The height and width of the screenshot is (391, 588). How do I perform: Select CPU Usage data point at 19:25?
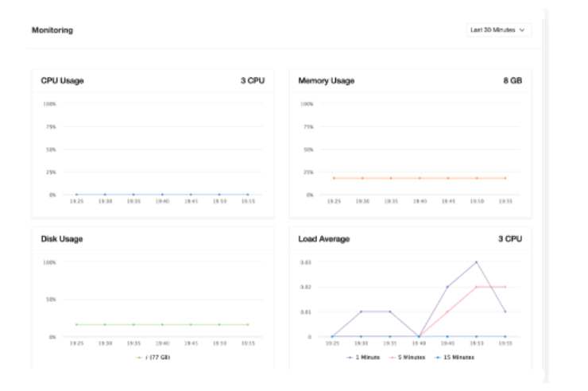pos(76,194)
